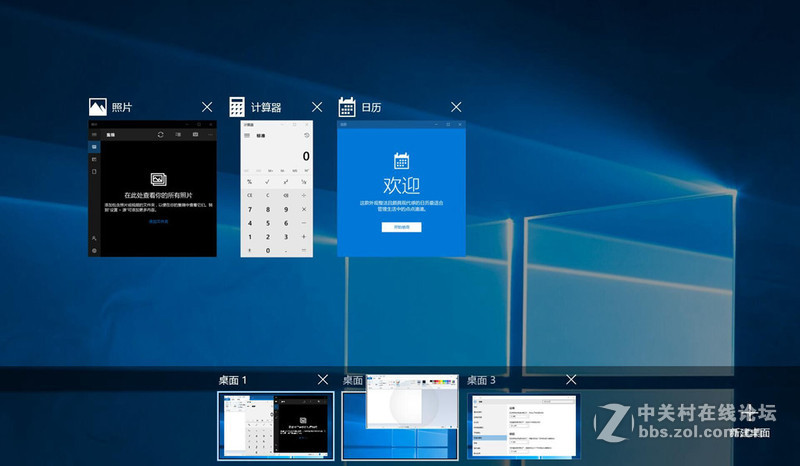Close the 照片 window from Task View
The height and width of the screenshot is (466, 800).
tap(207, 107)
